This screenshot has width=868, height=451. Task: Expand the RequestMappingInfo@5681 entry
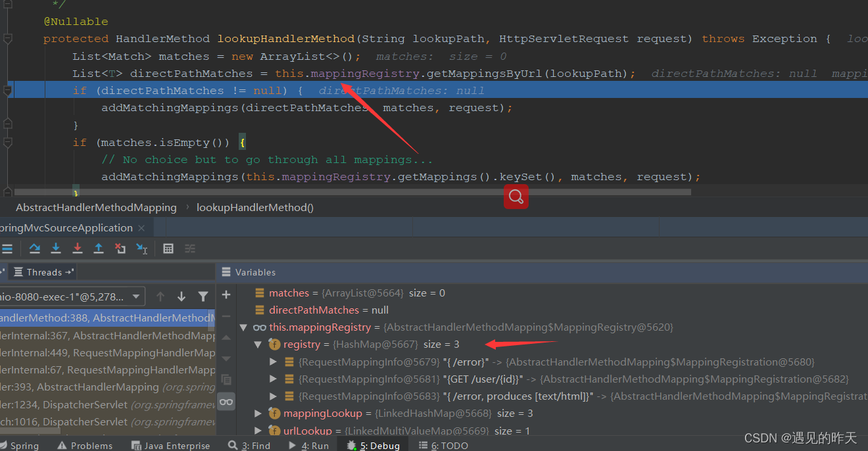(274, 379)
